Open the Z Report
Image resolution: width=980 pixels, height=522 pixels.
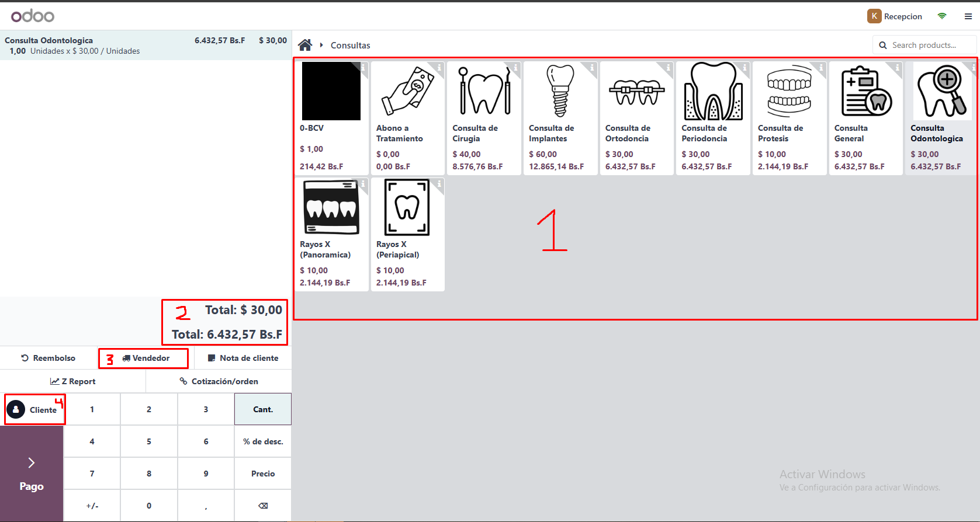tap(73, 381)
